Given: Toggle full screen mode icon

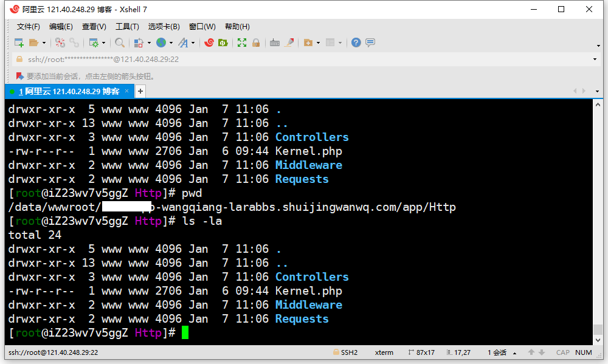Looking at the screenshot, I should (x=242, y=43).
